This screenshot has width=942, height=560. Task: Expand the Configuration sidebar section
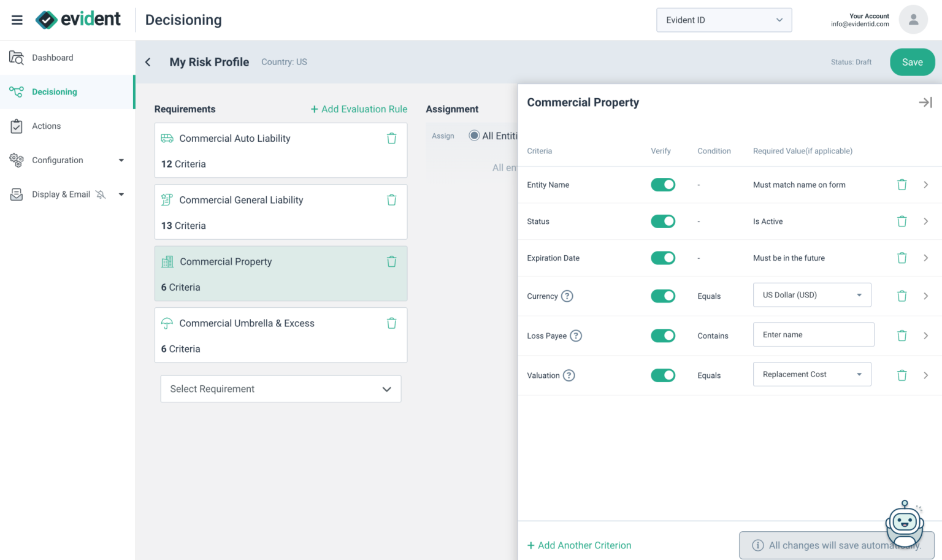click(x=58, y=160)
